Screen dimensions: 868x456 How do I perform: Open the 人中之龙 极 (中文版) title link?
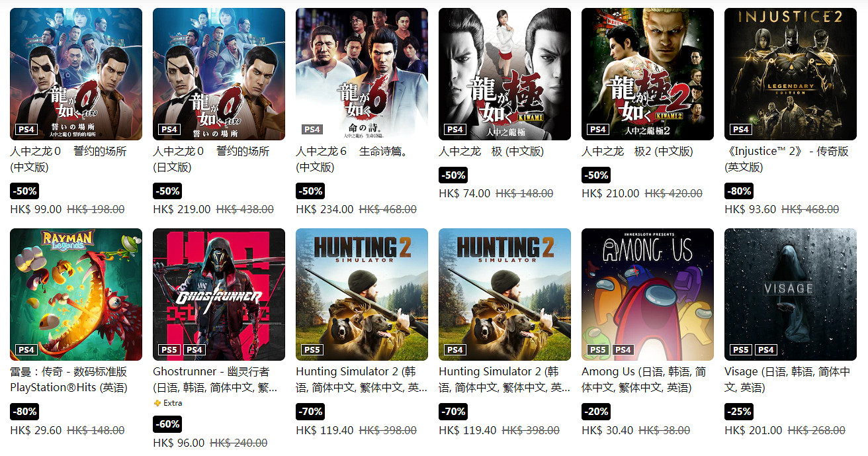(x=491, y=152)
